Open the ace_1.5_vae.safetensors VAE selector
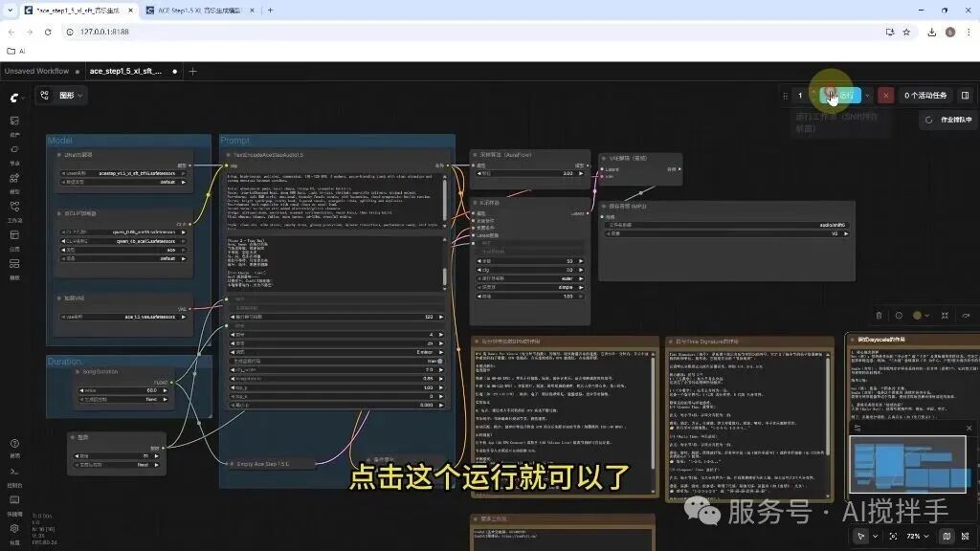 pyautogui.click(x=123, y=317)
